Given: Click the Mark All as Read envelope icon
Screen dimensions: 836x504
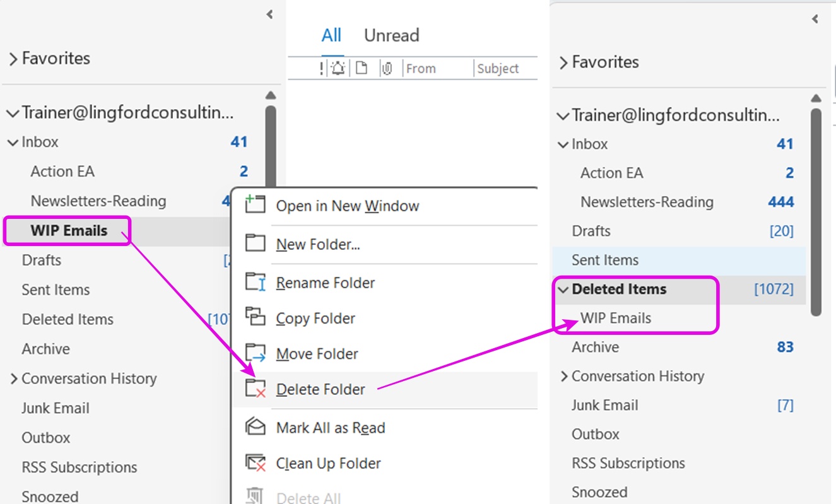Looking at the screenshot, I should pyautogui.click(x=255, y=427).
